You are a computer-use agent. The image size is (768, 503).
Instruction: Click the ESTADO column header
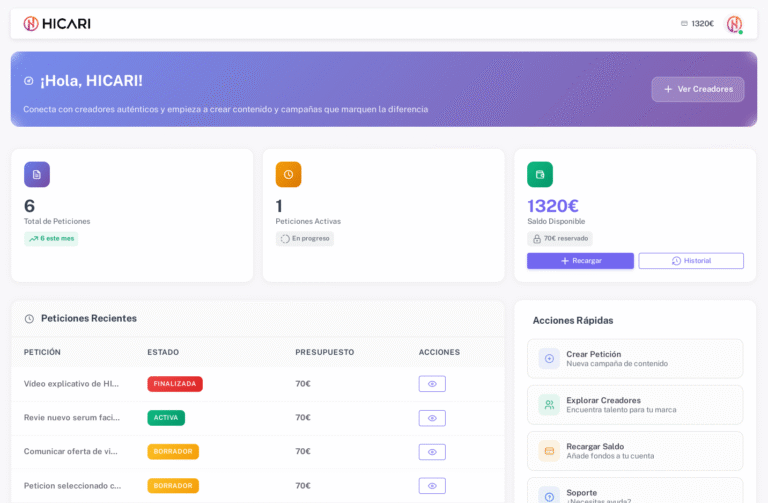click(x=163, y=352)
